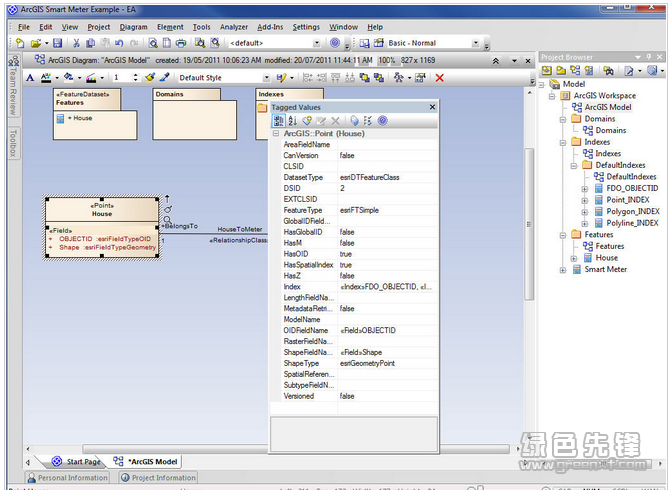Click the red X delete icon in diagram toolbar
The image size is (668, 490).
(440, 78)
